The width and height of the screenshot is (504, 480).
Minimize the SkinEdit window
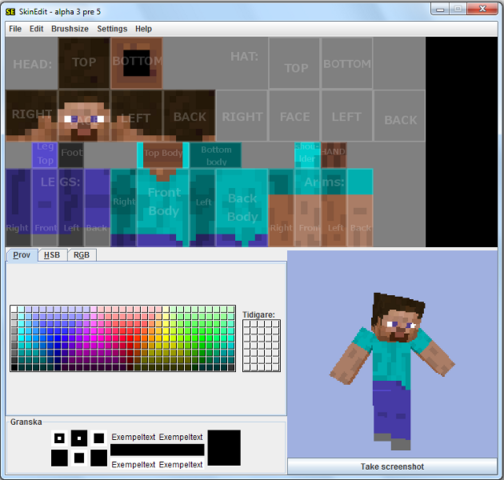tap(440, 9)
